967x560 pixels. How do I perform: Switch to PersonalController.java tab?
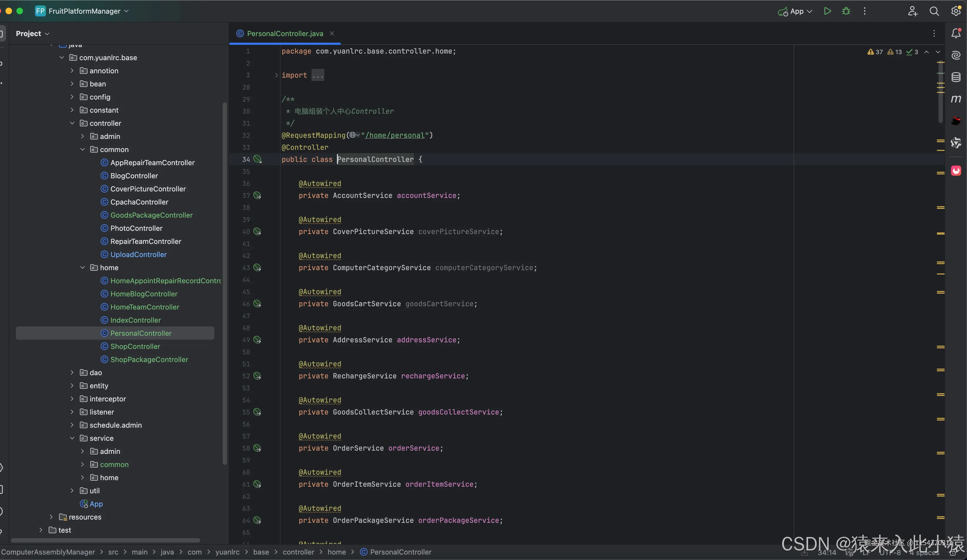click(285, 34)
